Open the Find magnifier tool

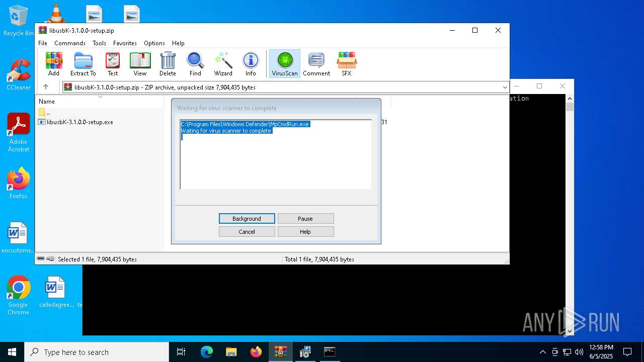(x=195, y=64)
